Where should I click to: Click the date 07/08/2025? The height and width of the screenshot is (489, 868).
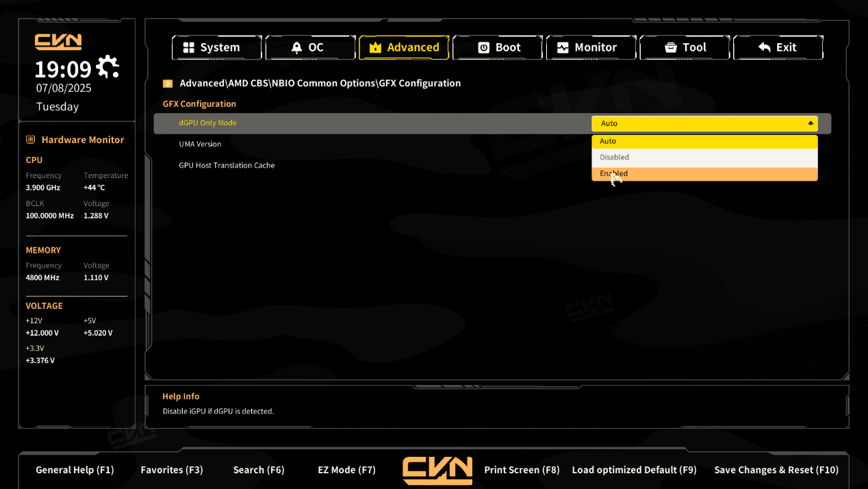(64, 88)
